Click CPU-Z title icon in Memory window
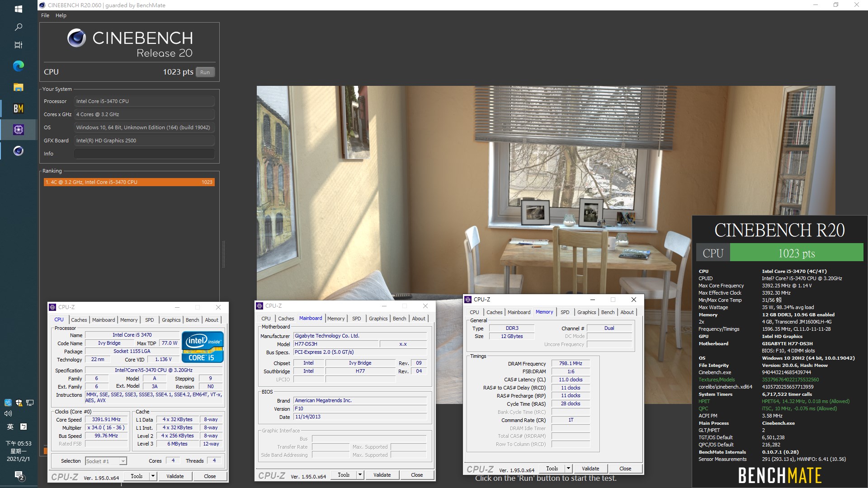 468,300
